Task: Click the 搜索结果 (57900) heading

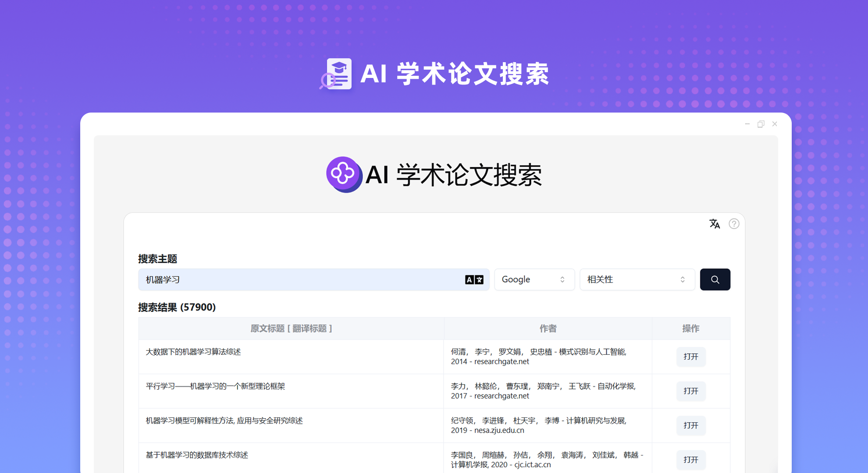Action: pyautogui.click(x=177, y=307)
